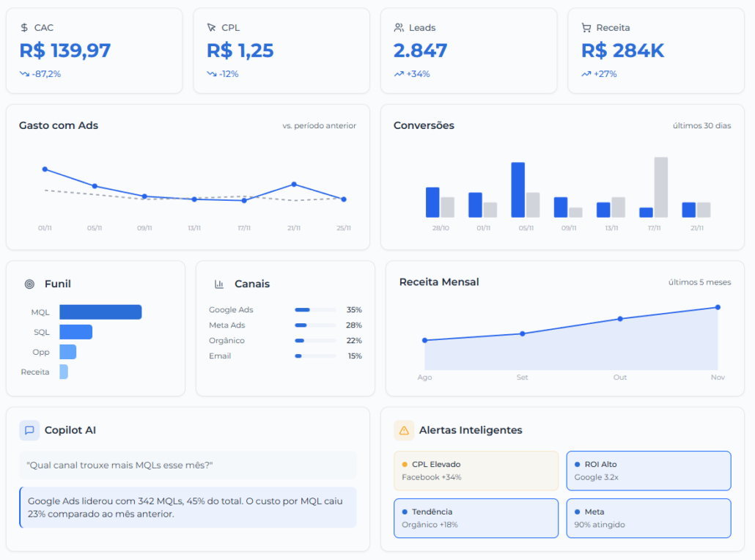Click the people icon beside Leads
This screenshot has width=755, height=560.
coord(399,28)
